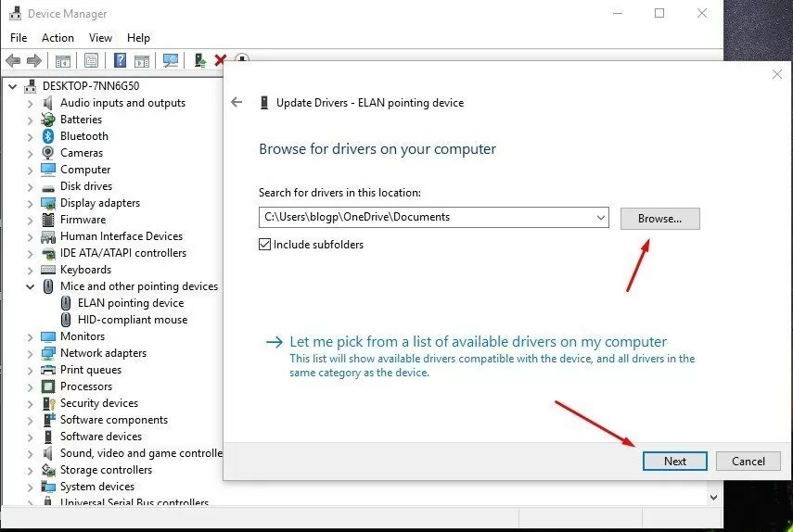This screenshot has width=793, height=532.
Task: Click the Browse... button
Action: point(660,219)
